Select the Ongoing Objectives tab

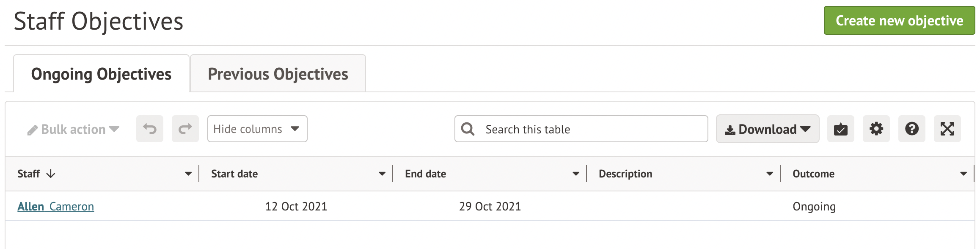click(x=101, y=74)
